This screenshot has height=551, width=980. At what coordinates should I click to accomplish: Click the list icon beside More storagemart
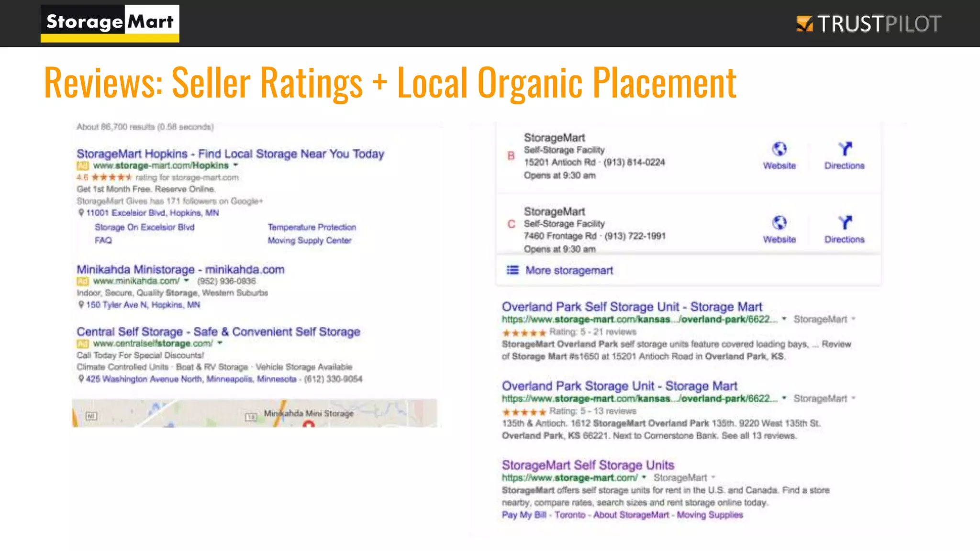[512, 270]
